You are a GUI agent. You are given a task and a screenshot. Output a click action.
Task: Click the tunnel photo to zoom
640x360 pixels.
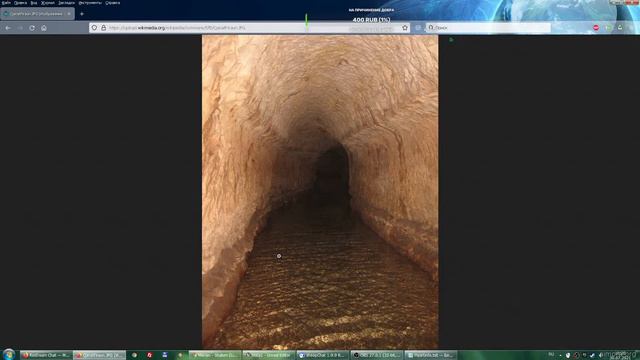pyautogui.click(x=320, y=192)
